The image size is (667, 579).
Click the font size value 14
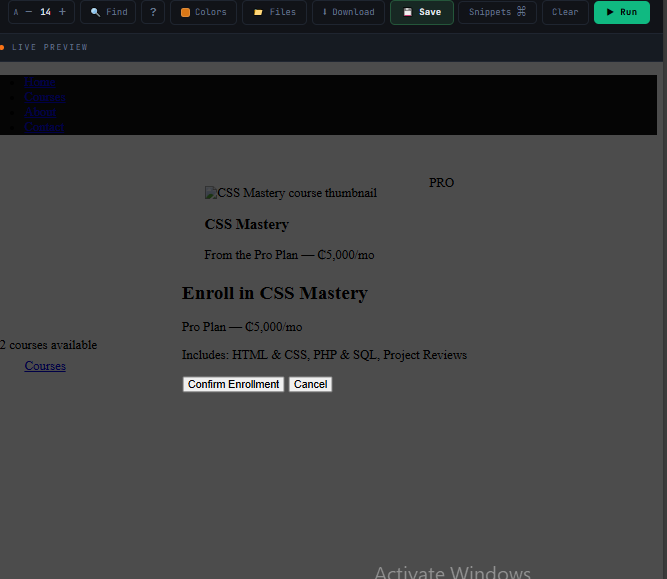[x=46, y=12]
